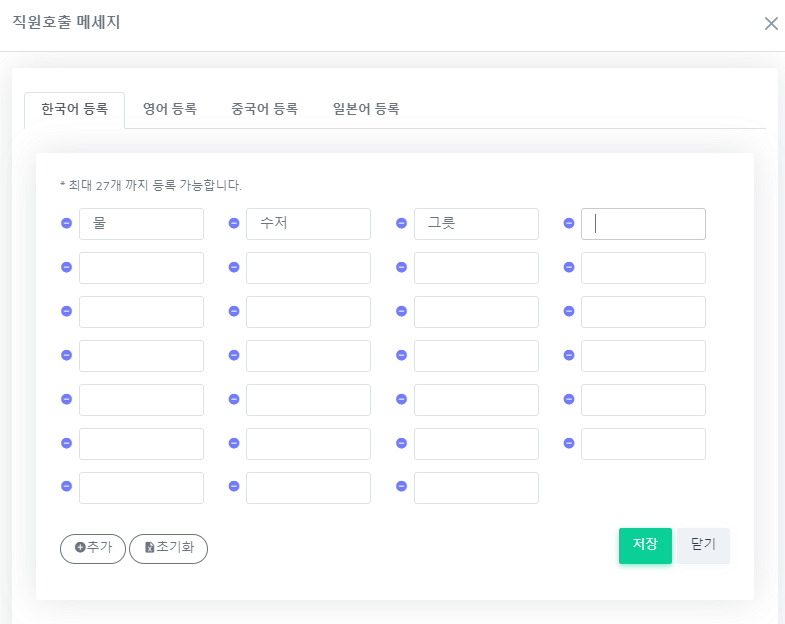Click the minus icon beside 수저

pyautogui.click(x=234, y=224)
